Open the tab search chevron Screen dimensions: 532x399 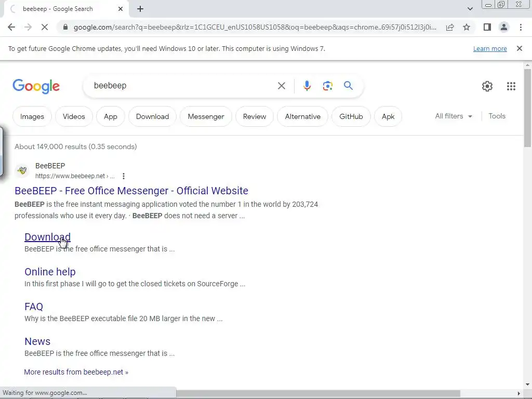point(470,9)
